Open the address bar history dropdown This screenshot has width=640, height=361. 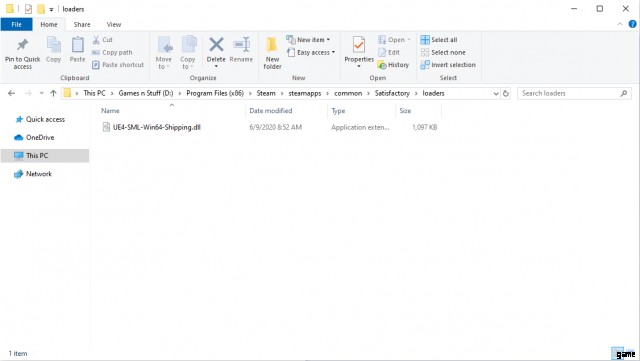496,93
